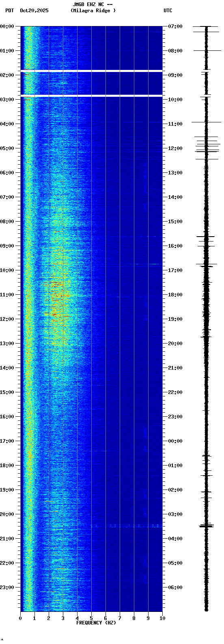Viewport: 224px width, 644px height.
Task: Click the frequency axis '10' tick label
Action: [162, 618]
